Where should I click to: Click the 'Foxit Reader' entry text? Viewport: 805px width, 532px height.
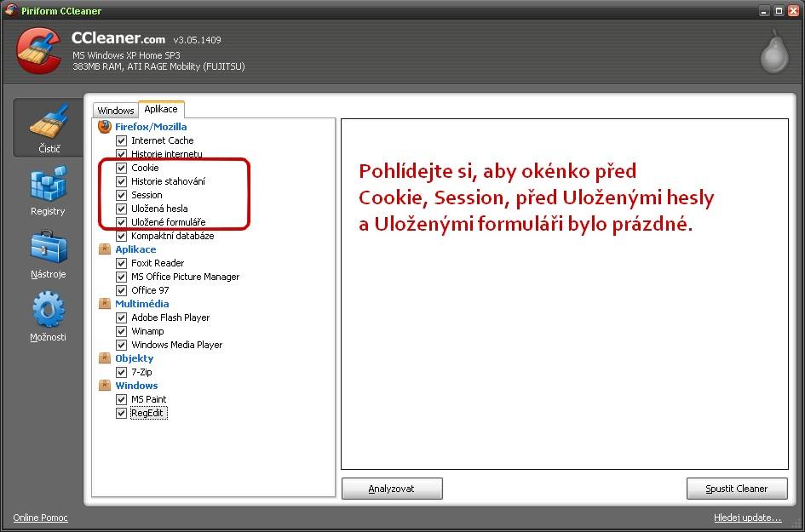tap(158, 263)
